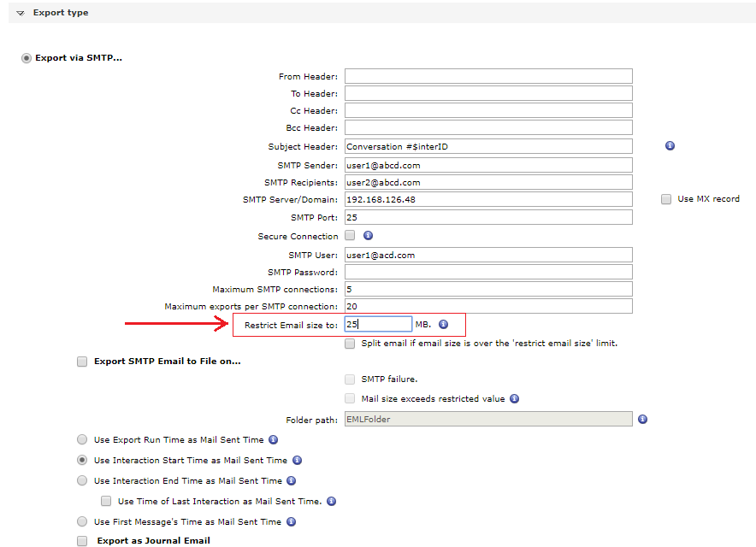Click the SMTP Password field
Screen dimensions: 756x547
pos(487,272)
